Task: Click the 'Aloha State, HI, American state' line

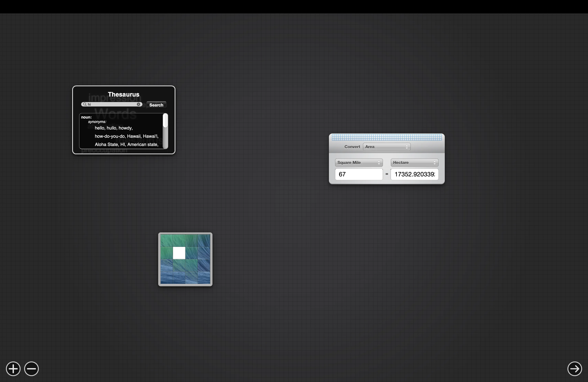Action: [127, 144]
